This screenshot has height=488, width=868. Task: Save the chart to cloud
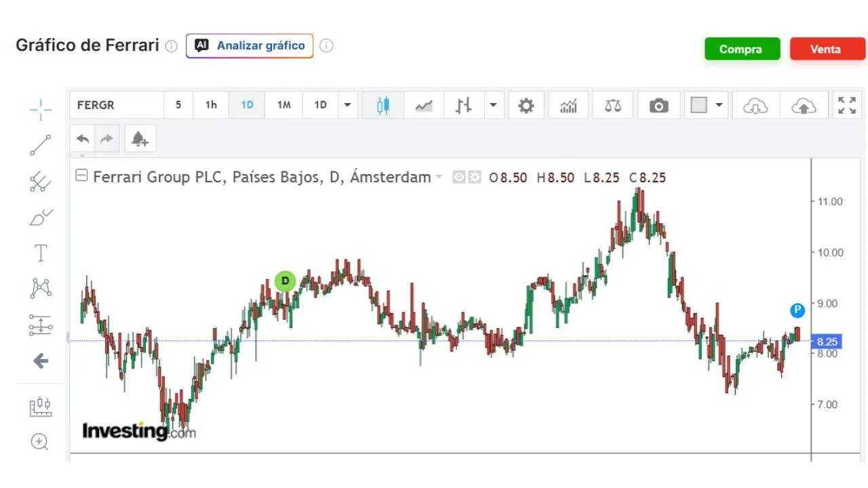click(x=804, y=105)
